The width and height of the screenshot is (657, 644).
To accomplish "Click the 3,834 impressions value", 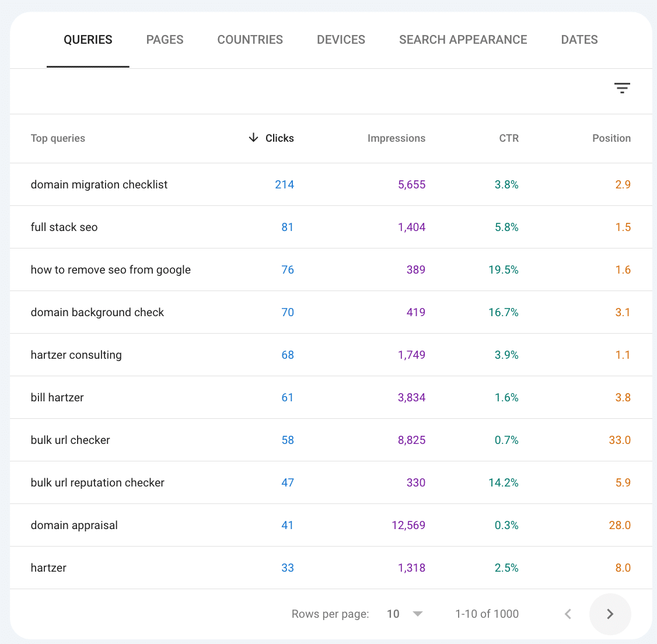I will click(x=411, y=397).
